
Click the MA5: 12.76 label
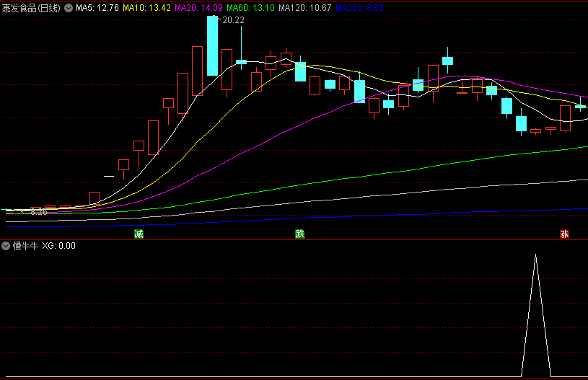[97, 8]
